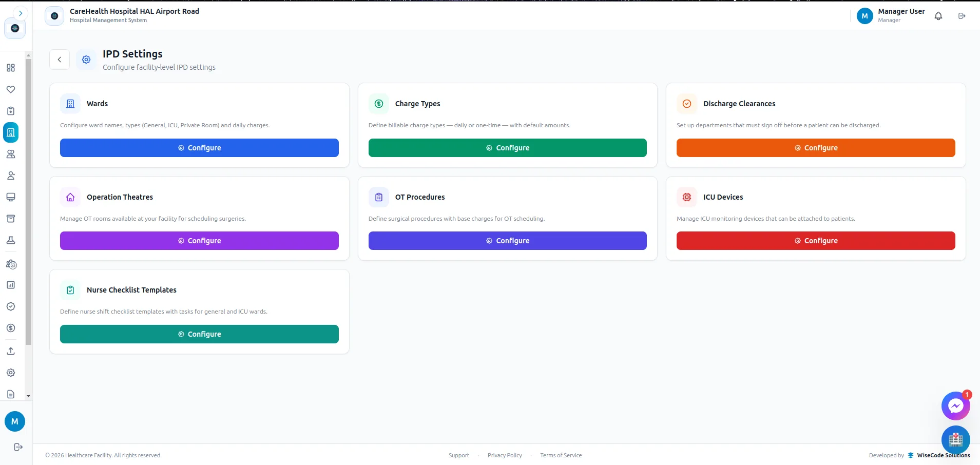Screen dimensions: 980x465
Task: Configure Operation Theatres with purple button
Action: pos(199,241)
